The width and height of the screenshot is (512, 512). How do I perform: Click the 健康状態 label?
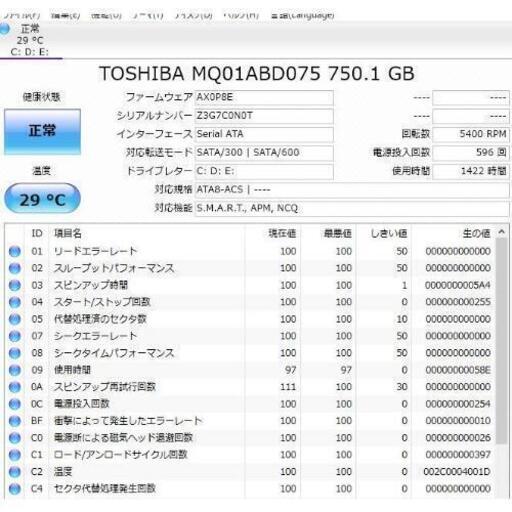(41, 97)
